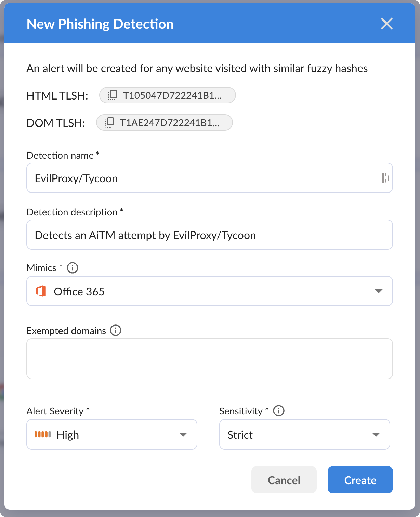Image resolution: width=420 pixels, height=517 pixels.
Task: Show info tooltip for Mimics
Action: [x=73, y=268]
